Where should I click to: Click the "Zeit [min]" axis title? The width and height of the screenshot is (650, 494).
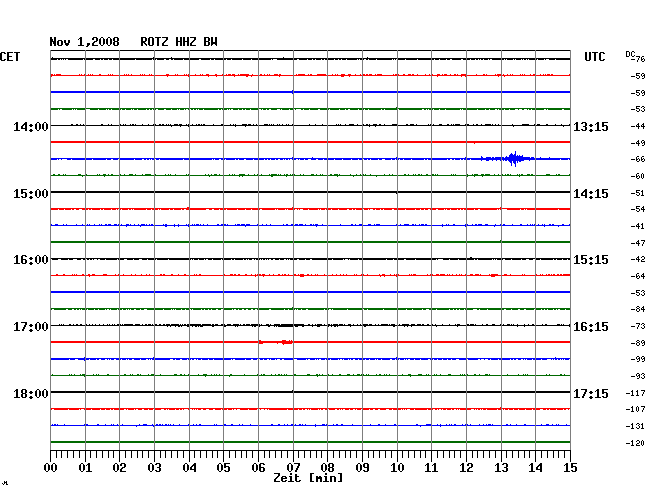308,478
